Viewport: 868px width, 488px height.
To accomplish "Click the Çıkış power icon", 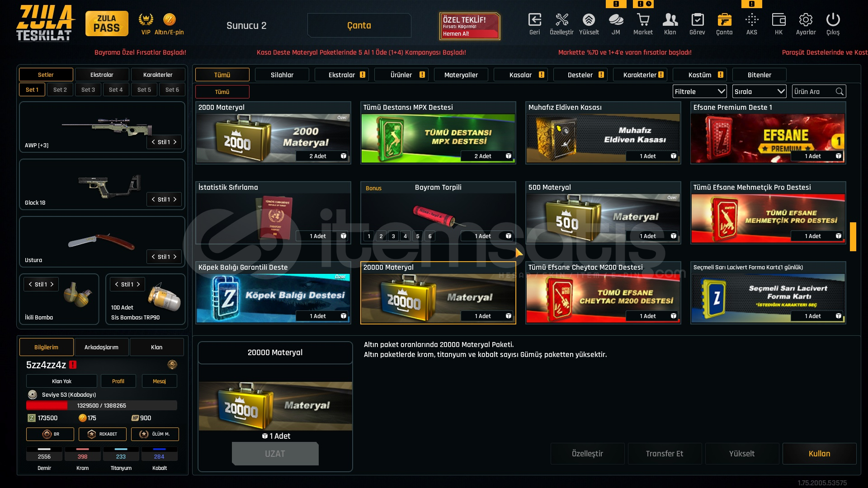I will pos(833,20).
